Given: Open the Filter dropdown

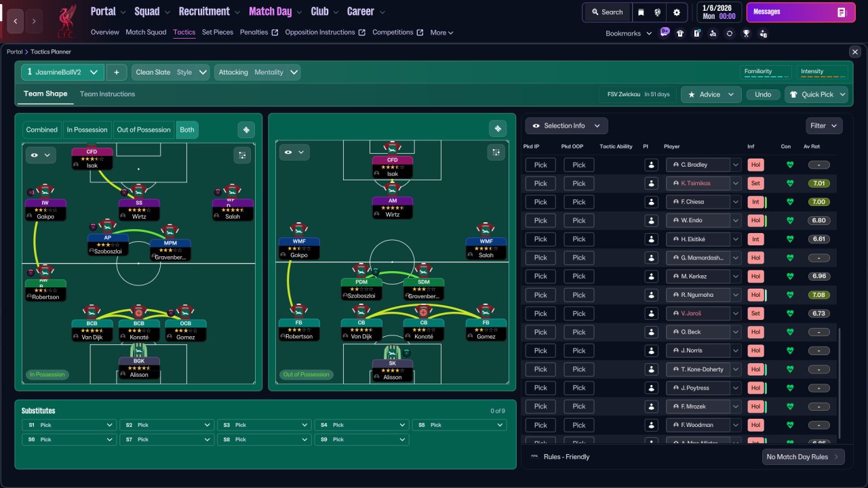Looking at the screenshot, I should click(825, 125).
